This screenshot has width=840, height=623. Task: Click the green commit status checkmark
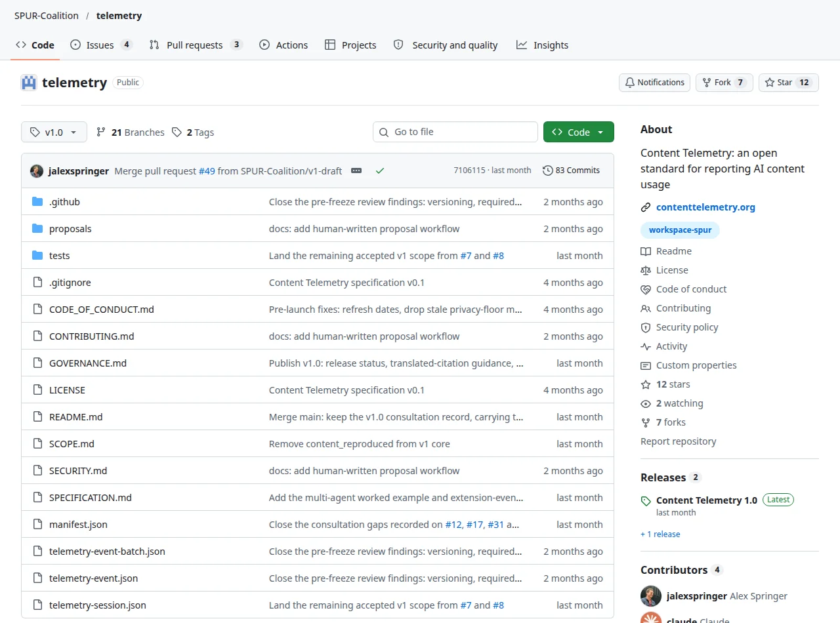click(380, 171)
